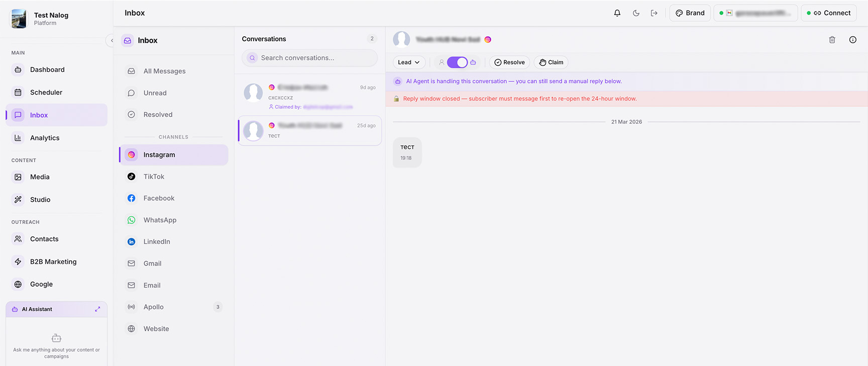
Task: Collapse the sidebar with chevron button
Action: pos(112,40)
